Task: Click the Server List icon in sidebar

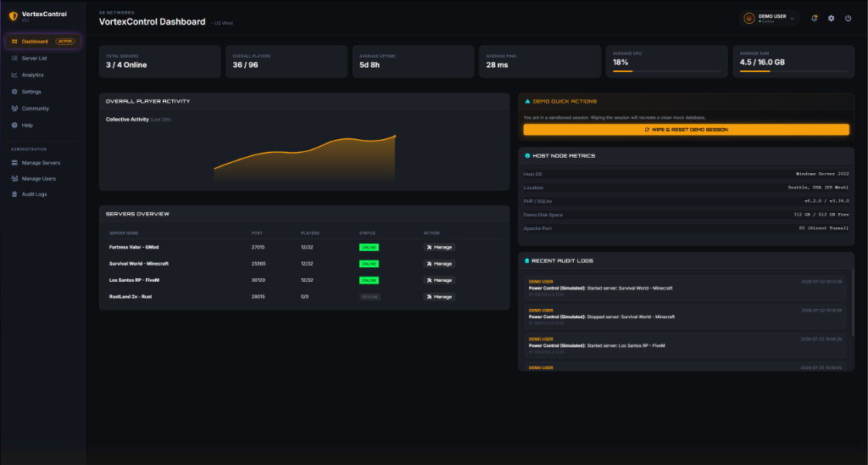Action: (x=14, y=59)
